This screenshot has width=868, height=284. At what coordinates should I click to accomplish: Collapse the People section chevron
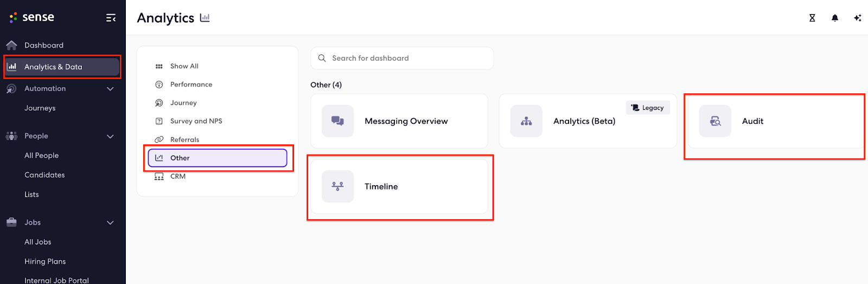click(x=110, y=136)
